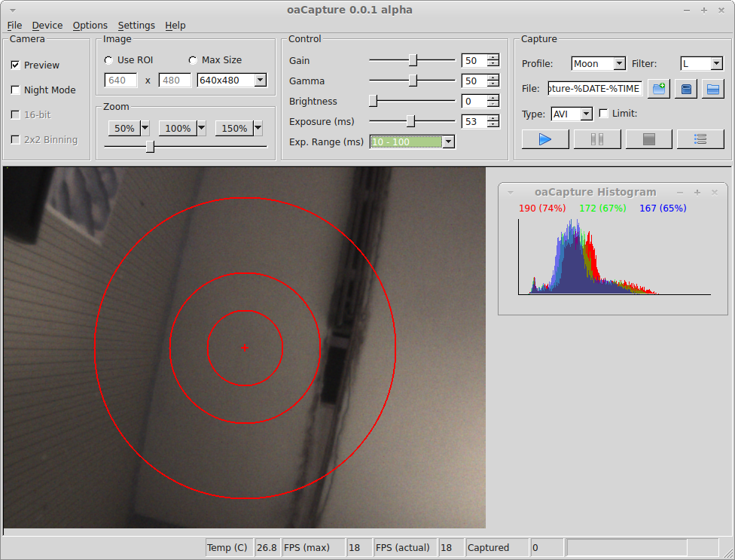The height and width of the screenshot is (560, 735).
Task: Open the main window menu arrow in title bar
Action: (13, 11)
